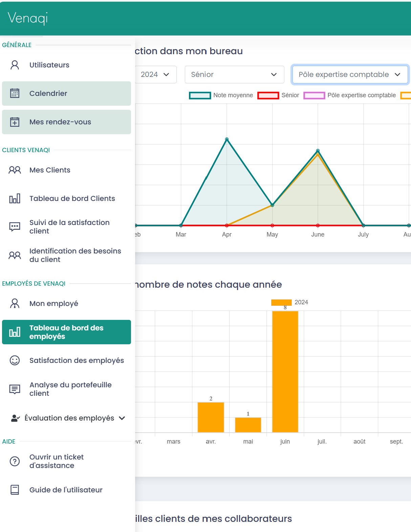Toggle the Note moyenne legend swatch
The image size is (411, 532).
coord(200,95)
